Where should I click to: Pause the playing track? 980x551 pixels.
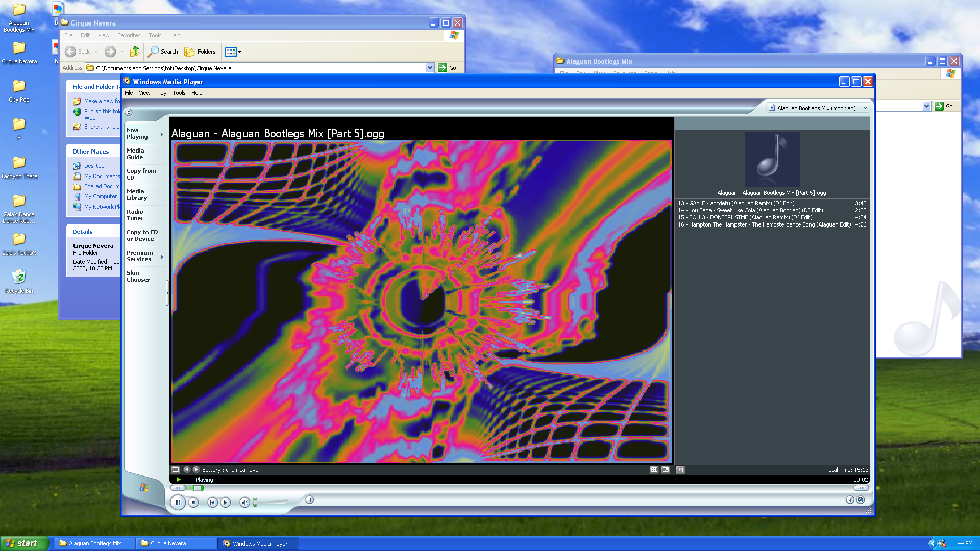click(x=178, y=503)
